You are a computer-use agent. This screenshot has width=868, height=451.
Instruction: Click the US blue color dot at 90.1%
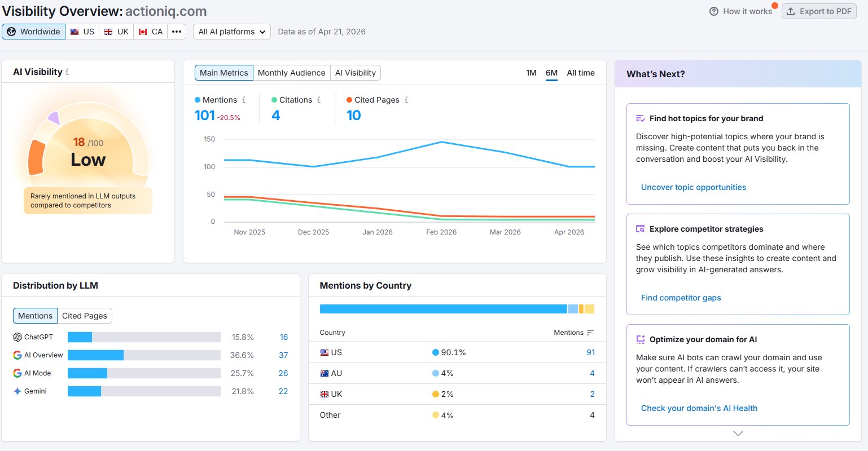click(435, 352)
